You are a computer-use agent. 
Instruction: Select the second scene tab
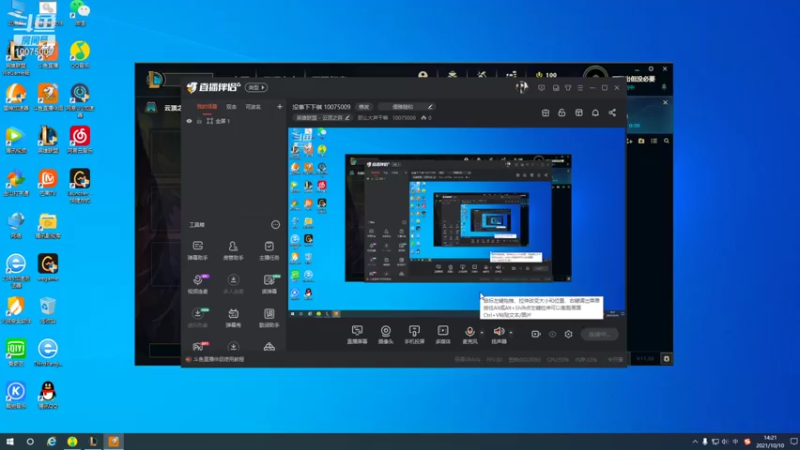click(231, 107)
